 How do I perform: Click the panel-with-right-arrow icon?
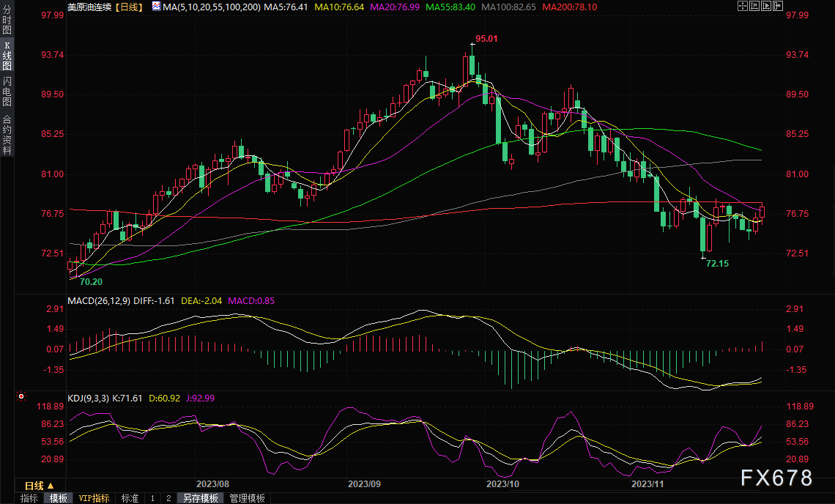click(777, 6)
